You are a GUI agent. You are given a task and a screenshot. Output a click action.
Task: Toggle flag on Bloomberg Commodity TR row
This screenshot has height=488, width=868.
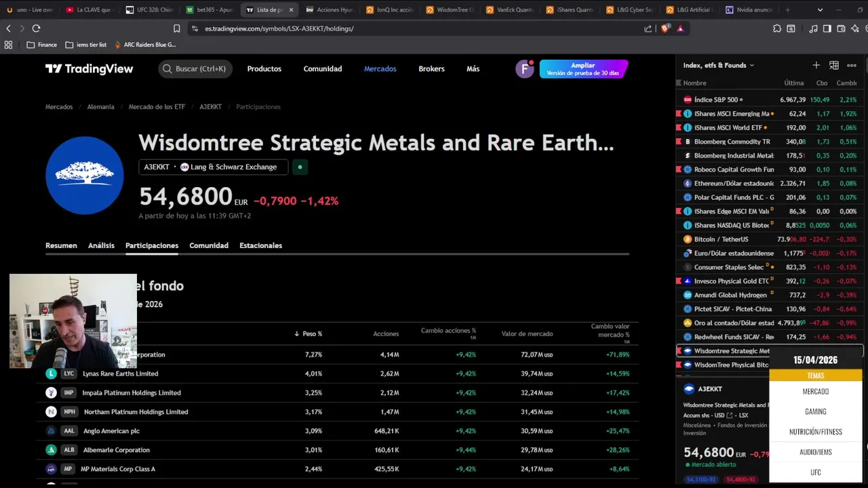[x=679, y=142]
